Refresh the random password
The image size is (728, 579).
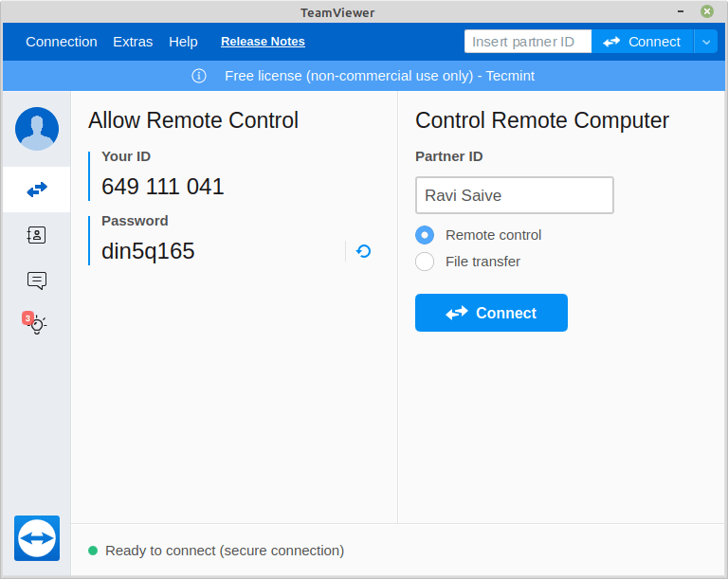(x=363, y=251)
